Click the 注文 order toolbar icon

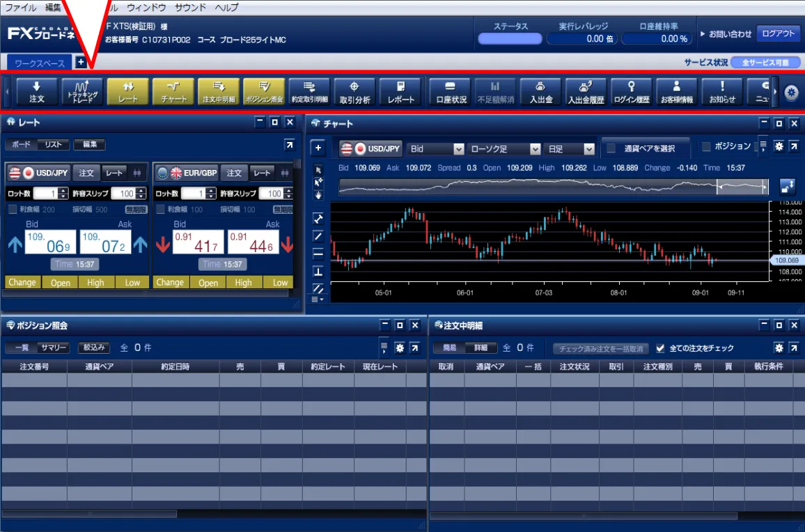[37, 91]
